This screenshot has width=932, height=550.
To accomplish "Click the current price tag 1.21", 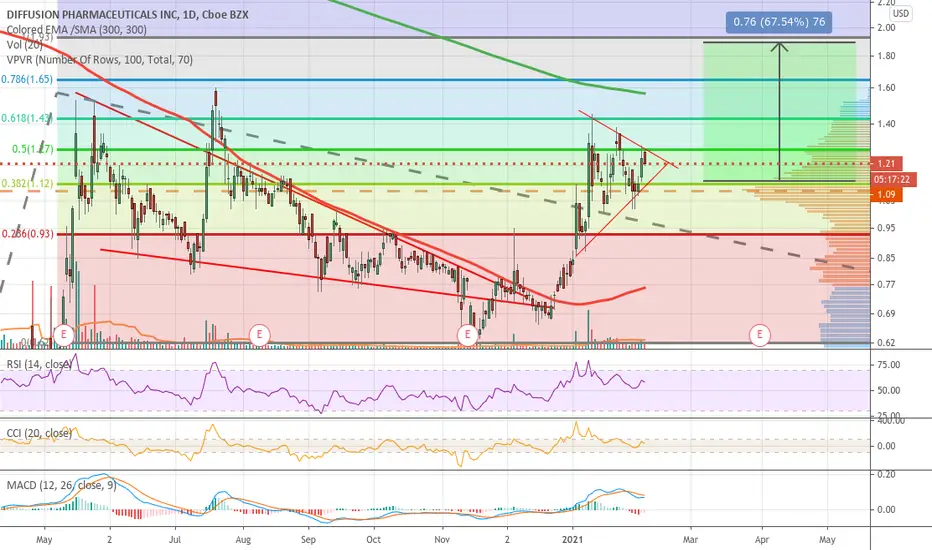I will (886, 163).
